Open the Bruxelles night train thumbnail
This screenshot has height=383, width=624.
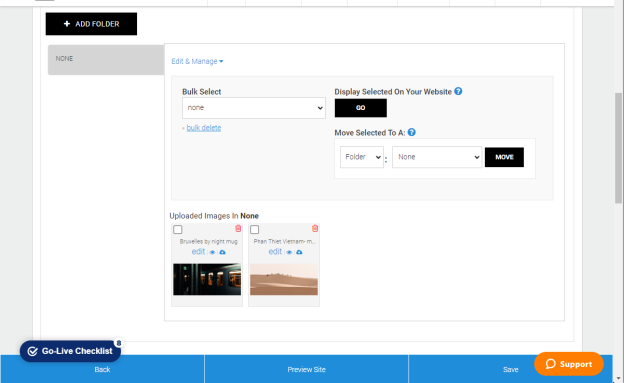[x=207, y=279]
